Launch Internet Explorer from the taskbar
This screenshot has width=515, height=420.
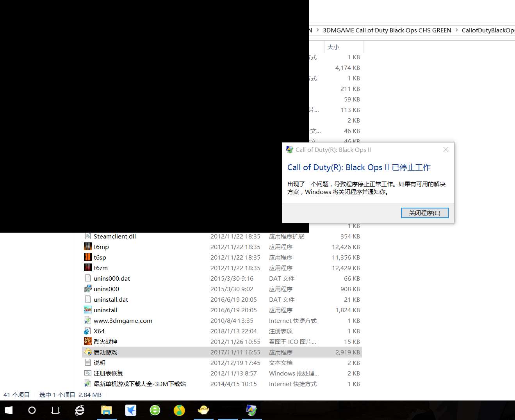(80, 410)
